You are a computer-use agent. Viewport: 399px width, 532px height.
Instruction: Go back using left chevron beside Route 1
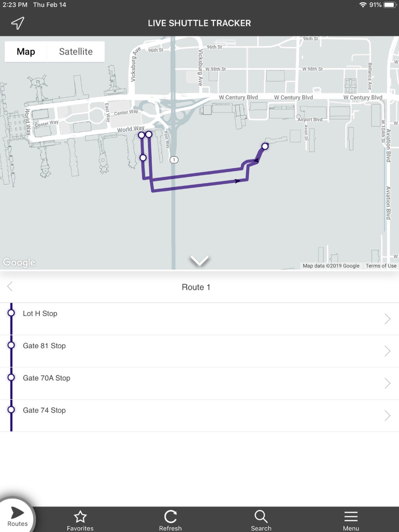pos(10,286)
